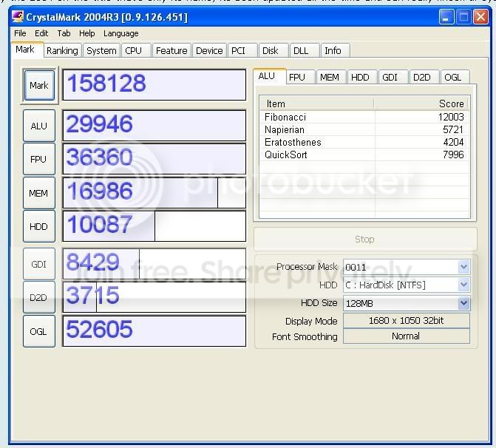
Task: Select the Fibonacci result row
Action: pyautogui.click(x=364, y=117)
